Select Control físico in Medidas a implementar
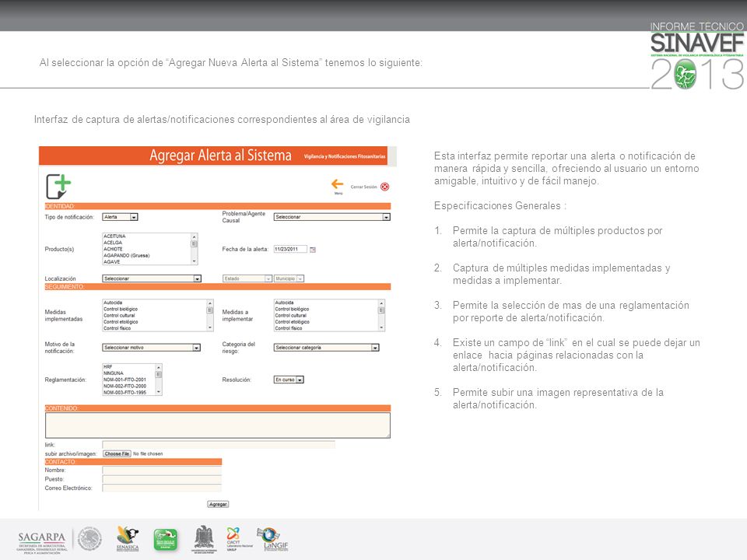The height and width of the screenshot is (560, 747). [289, 328]
